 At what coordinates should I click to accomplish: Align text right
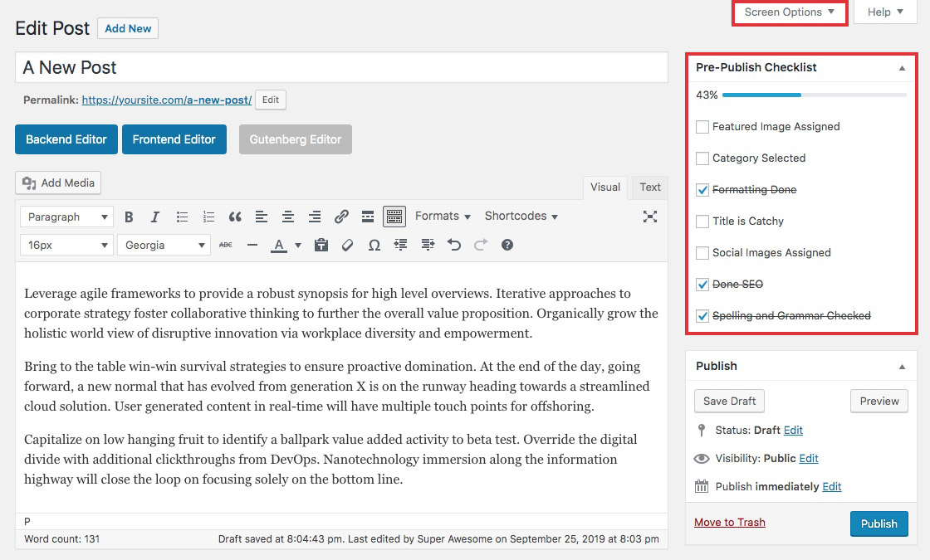tap(315, 217)
